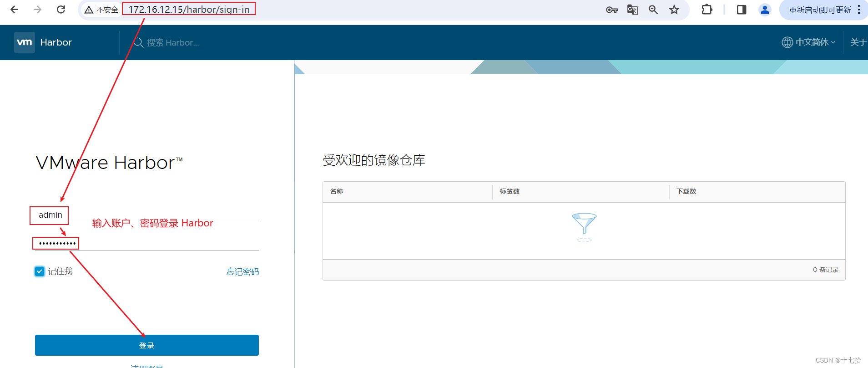Click the empty-table funnel placeholder icon

584,227
